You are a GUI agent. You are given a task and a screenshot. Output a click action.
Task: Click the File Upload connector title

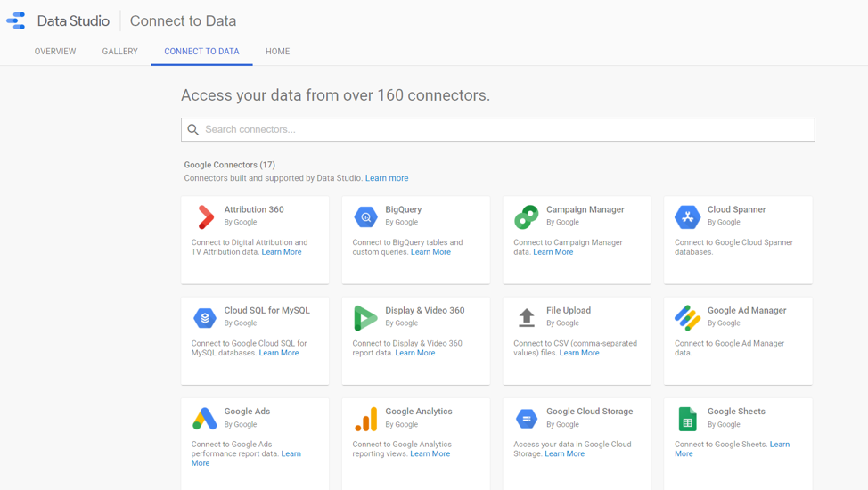(569, 311)
